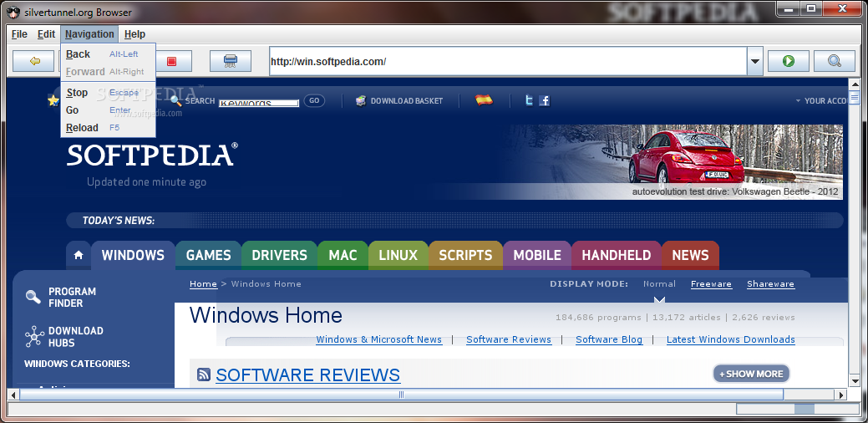The width and height of the screenshot is (868, 423).
Task: Choose Reload from Navigation menu
Action: [108, 128]
